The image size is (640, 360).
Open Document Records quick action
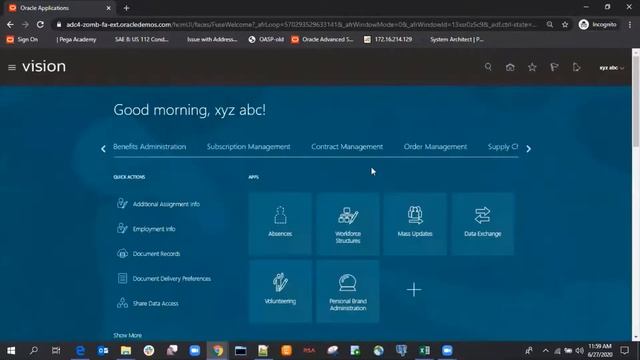149,253
